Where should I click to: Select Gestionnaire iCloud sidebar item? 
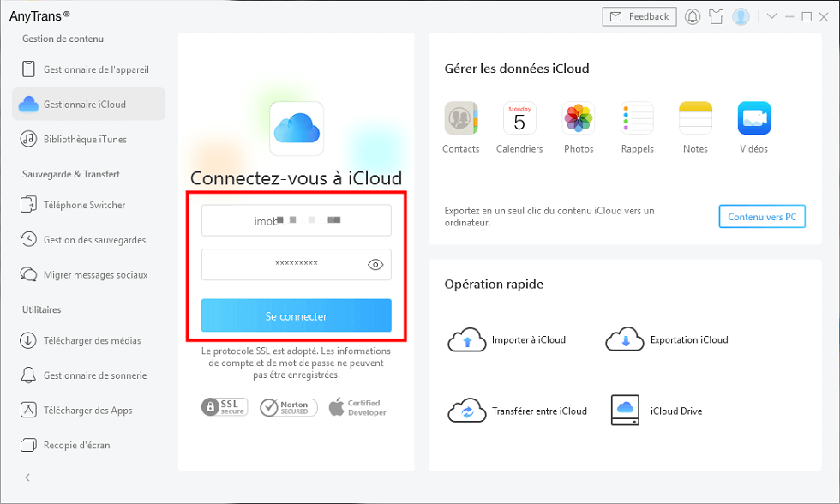[x=88, y=104]
